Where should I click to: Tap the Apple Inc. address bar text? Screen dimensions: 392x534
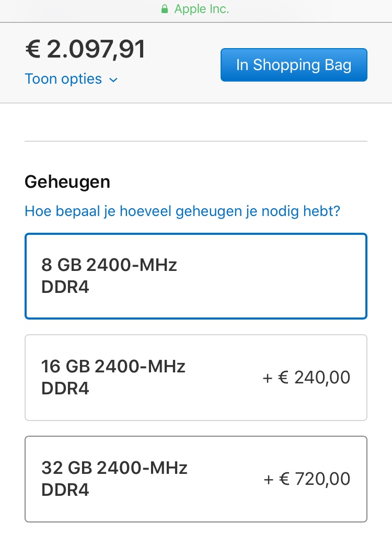click(x=202, y=9)
